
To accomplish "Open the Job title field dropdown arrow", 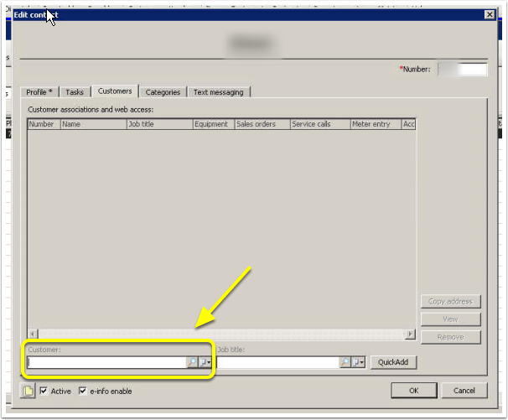I will coord(358,362).
